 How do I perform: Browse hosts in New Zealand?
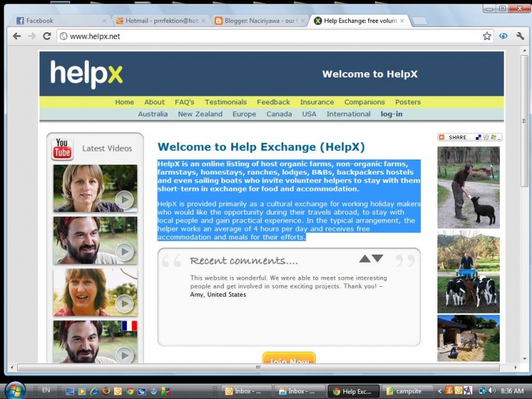tap(200, 114)
